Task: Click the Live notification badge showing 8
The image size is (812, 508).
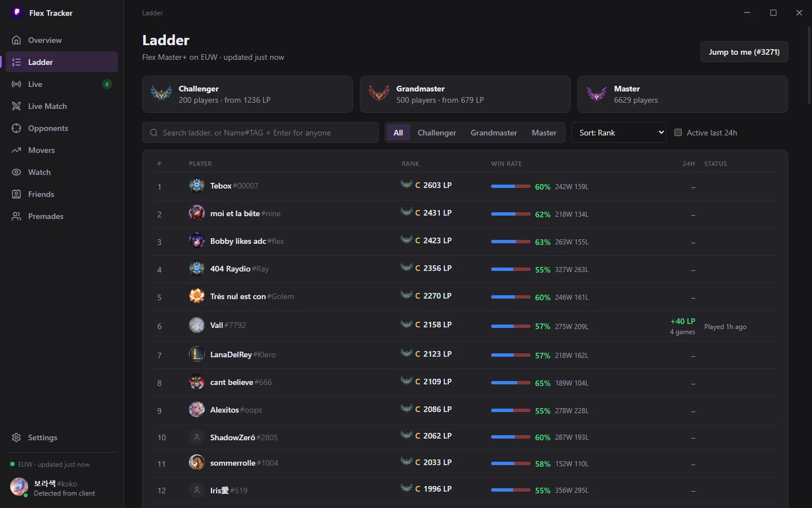Action: pos(107,84)
